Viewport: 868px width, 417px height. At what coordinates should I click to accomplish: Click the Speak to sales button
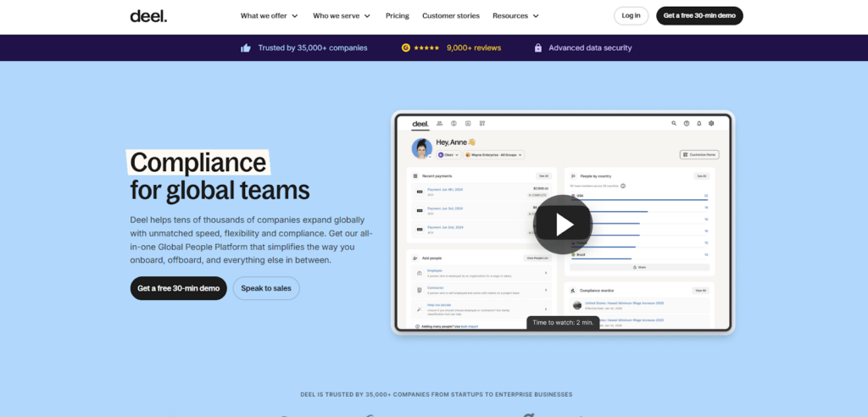(266, 288)
